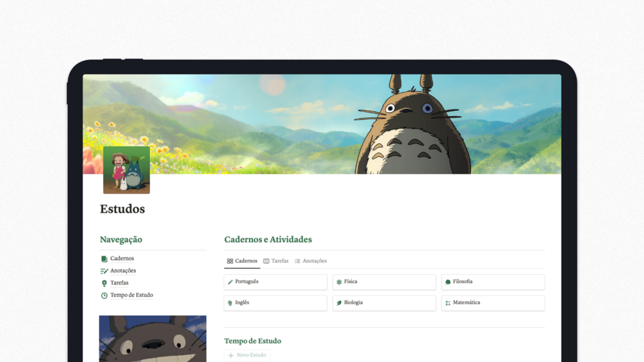Click the Totoro cover banner image
Image resolution: width=644 pixels, height=362 pixels.
click(322, 124)
